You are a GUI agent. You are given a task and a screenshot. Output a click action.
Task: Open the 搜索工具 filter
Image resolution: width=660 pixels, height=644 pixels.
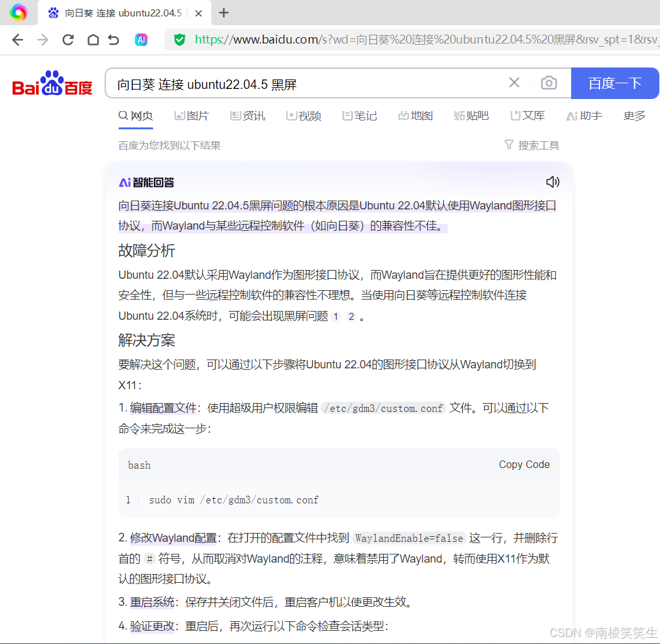[532, 145]
